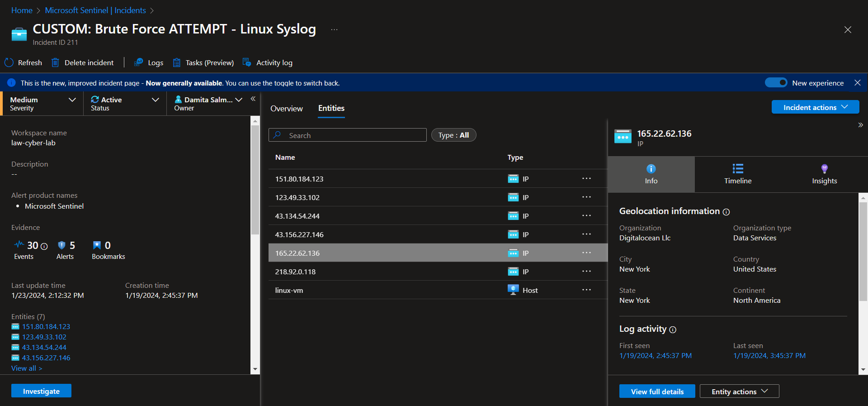Go to Home in the breadcrumb
Screen dimensions: 868x406
click(x=22, y=10)
